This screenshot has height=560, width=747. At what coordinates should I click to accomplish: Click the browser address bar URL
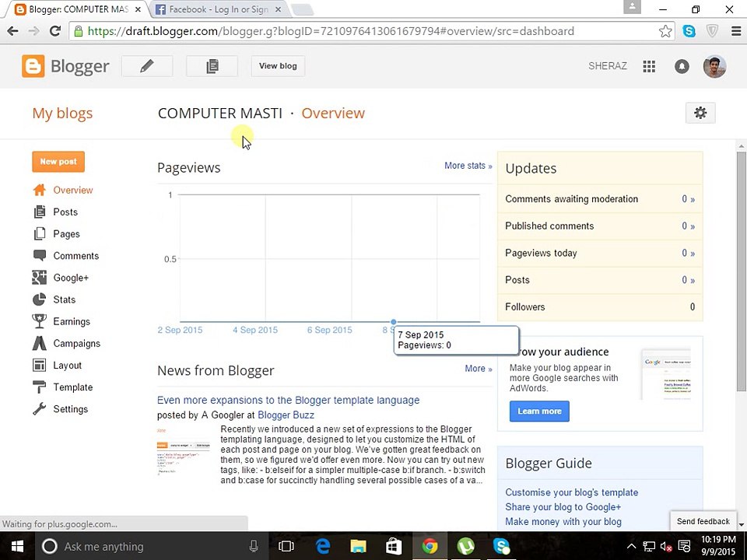(331, 31)
